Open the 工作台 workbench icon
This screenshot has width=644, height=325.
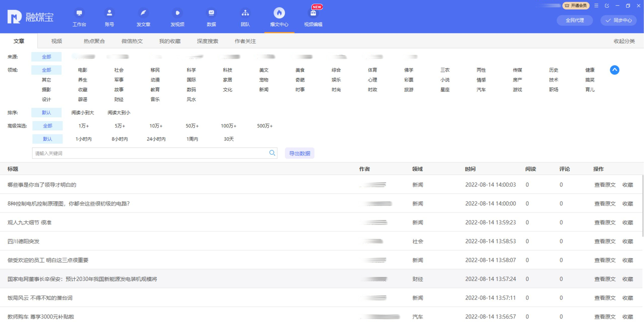pos(79,14)
